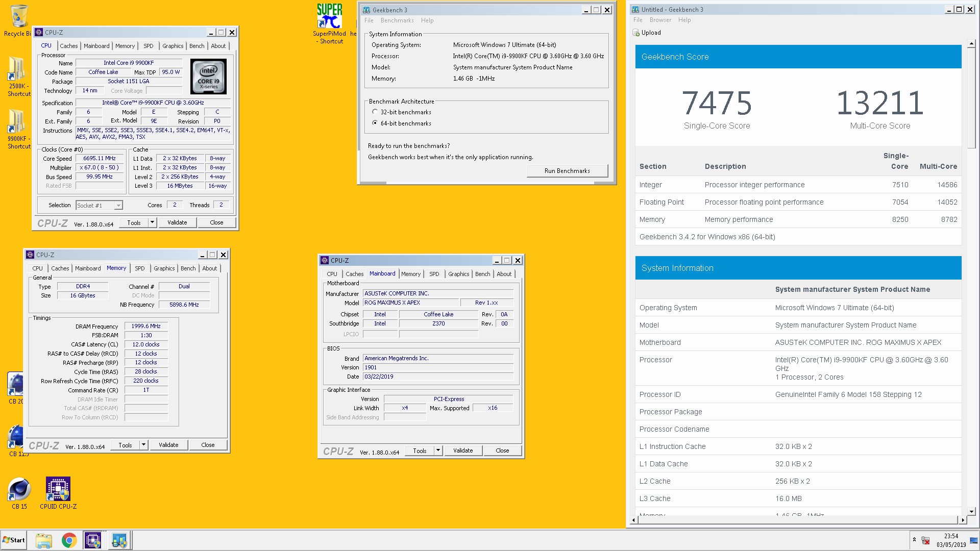The image size is (980, 551).
Task: Click the NB Frequency 5898.6 MHz value
Action: click(x=184, y=305)
